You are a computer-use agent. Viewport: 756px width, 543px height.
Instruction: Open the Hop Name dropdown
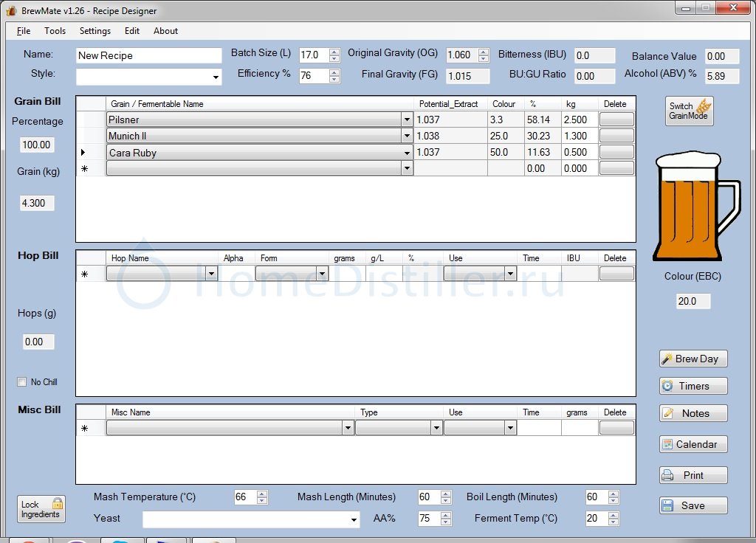point(211,274)
